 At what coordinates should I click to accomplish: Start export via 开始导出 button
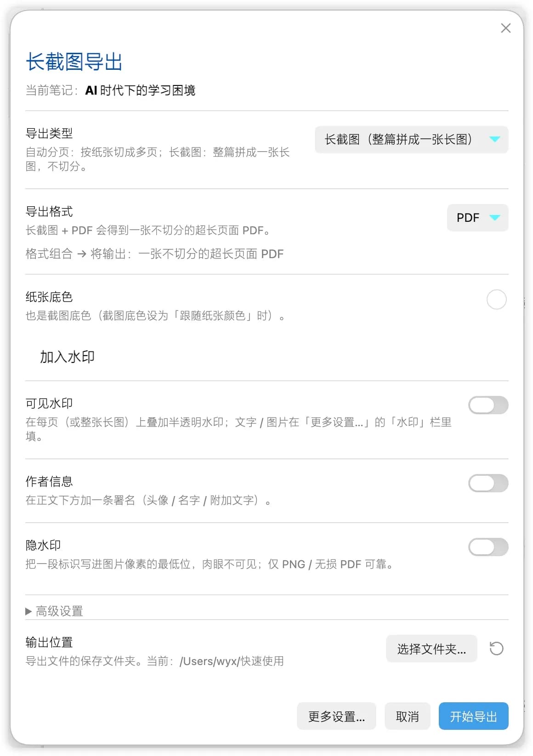tap(473, 716)
